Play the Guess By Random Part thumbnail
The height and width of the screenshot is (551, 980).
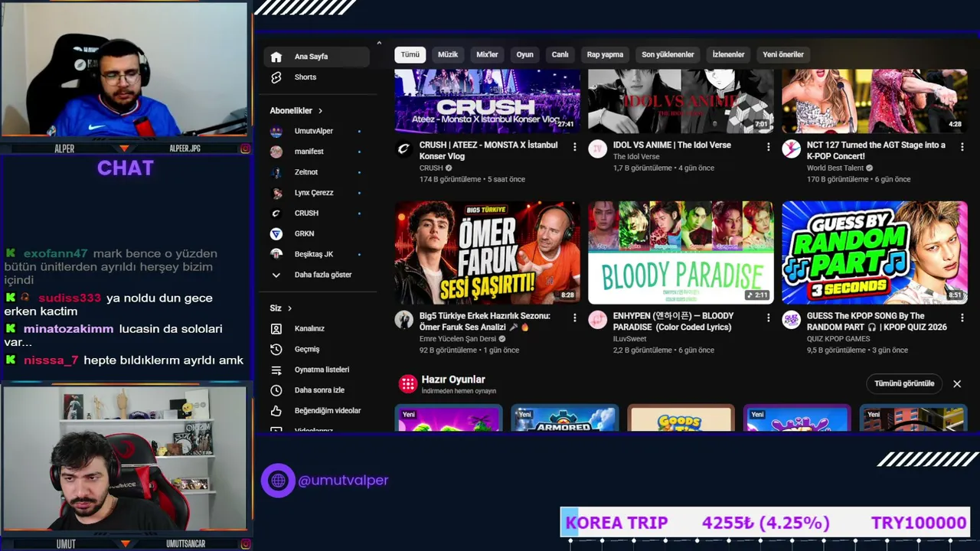(x=874, y=253)
